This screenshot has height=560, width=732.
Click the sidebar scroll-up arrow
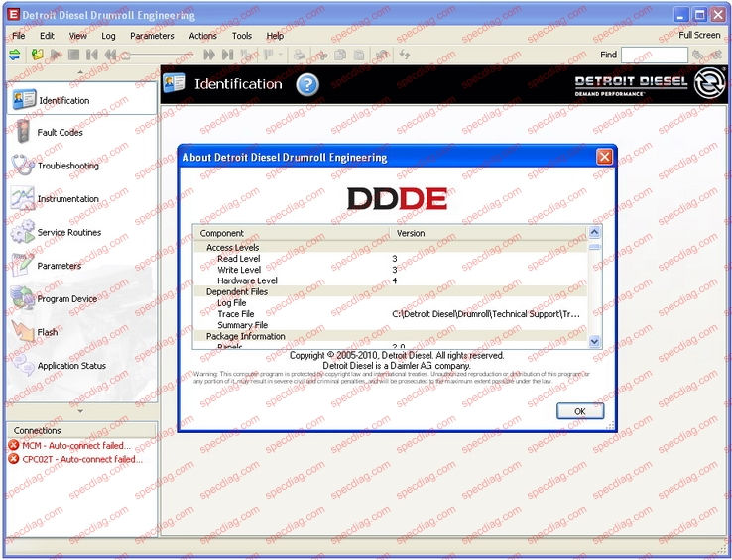pos(80,72)
